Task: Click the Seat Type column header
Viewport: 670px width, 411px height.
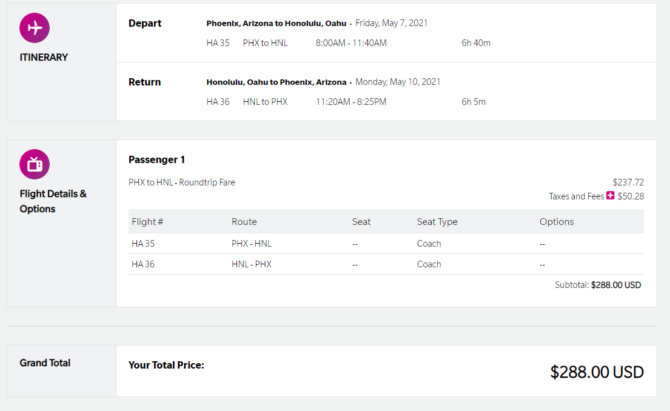Action: (437, 222)
